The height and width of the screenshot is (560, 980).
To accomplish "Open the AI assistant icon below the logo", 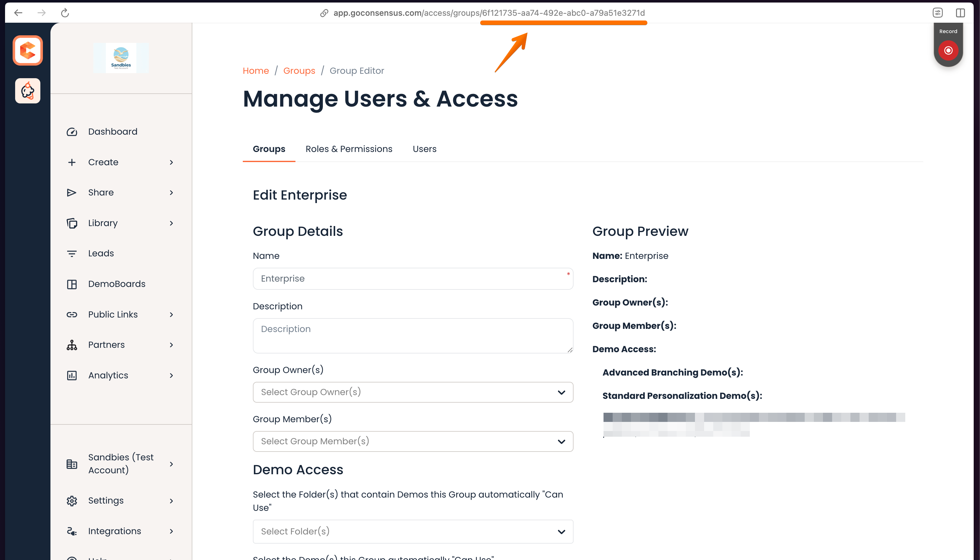I will (x=28, y=91).
